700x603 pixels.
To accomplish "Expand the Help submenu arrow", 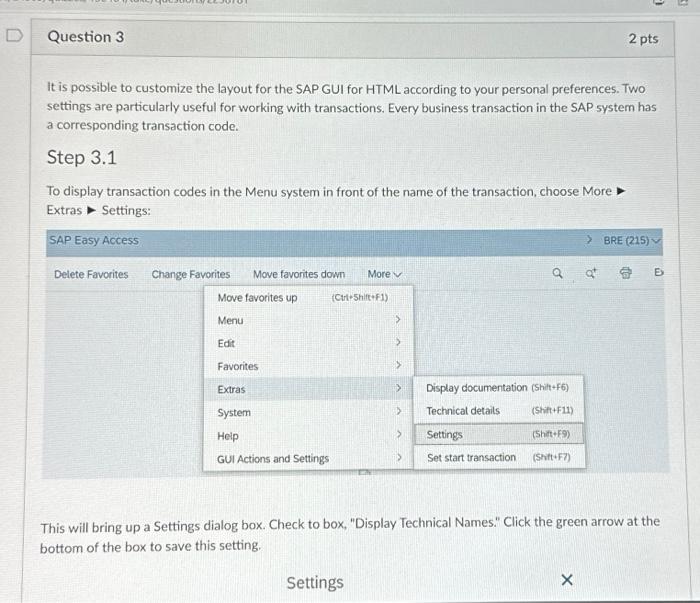I will tap(399, 434).
